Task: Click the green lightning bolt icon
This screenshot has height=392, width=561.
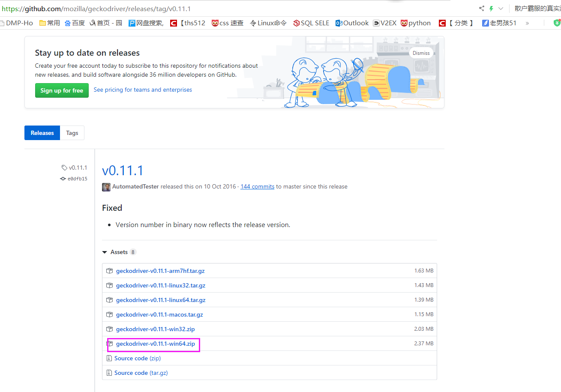Action: click(x=491, y=9)
